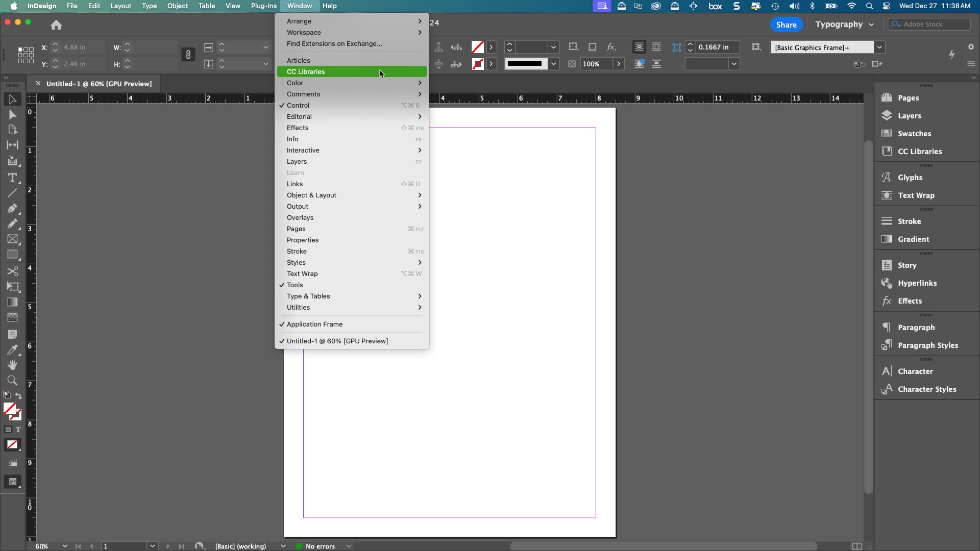Open the Basic Graphics Frame style dropdown
980x551 pixels.
879,47
